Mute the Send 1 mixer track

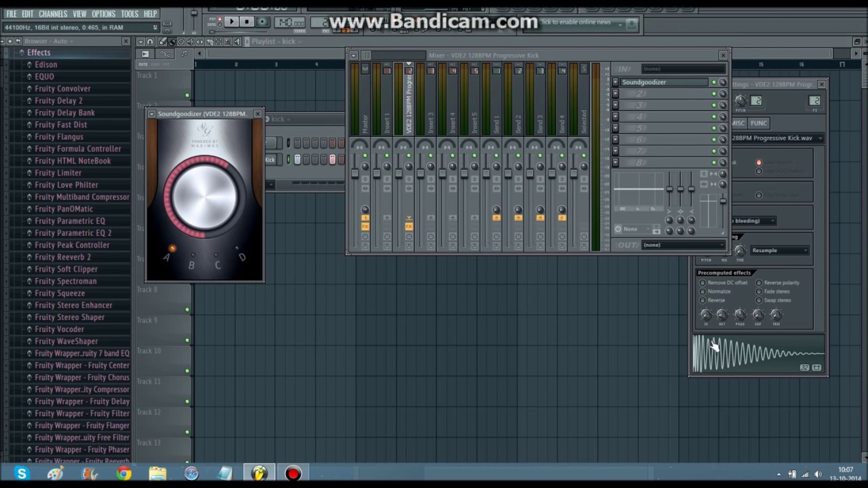(x=496, y=156)
